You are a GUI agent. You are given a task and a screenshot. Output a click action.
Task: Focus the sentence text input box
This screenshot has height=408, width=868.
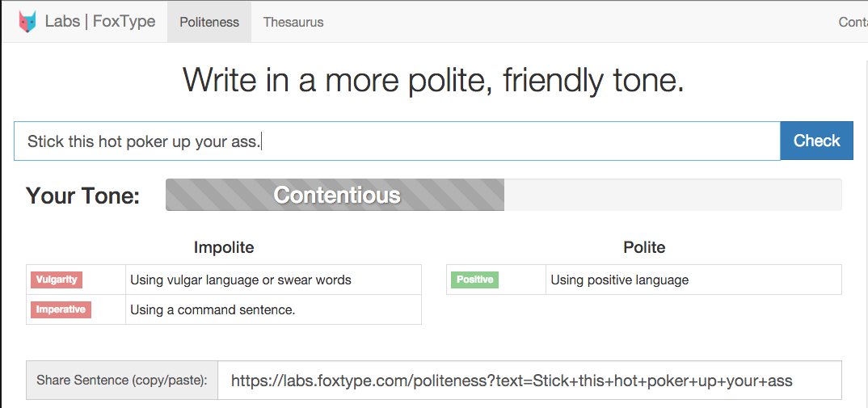point(396,141)
